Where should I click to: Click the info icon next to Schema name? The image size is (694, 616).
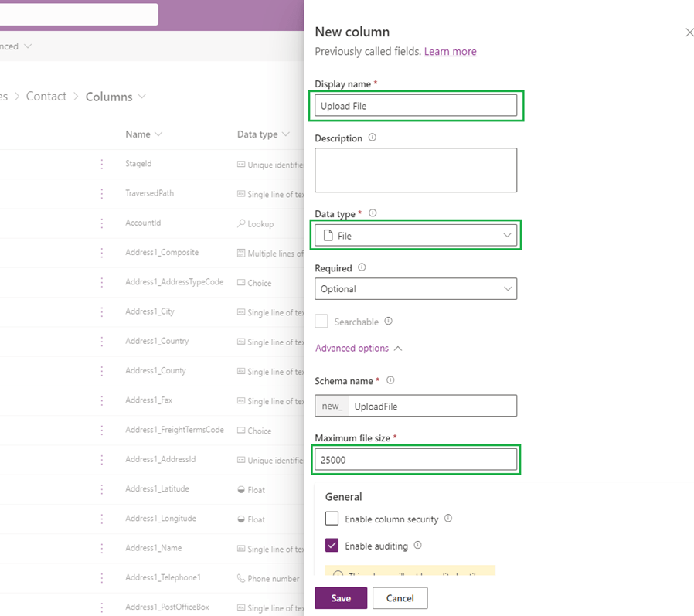390,380
